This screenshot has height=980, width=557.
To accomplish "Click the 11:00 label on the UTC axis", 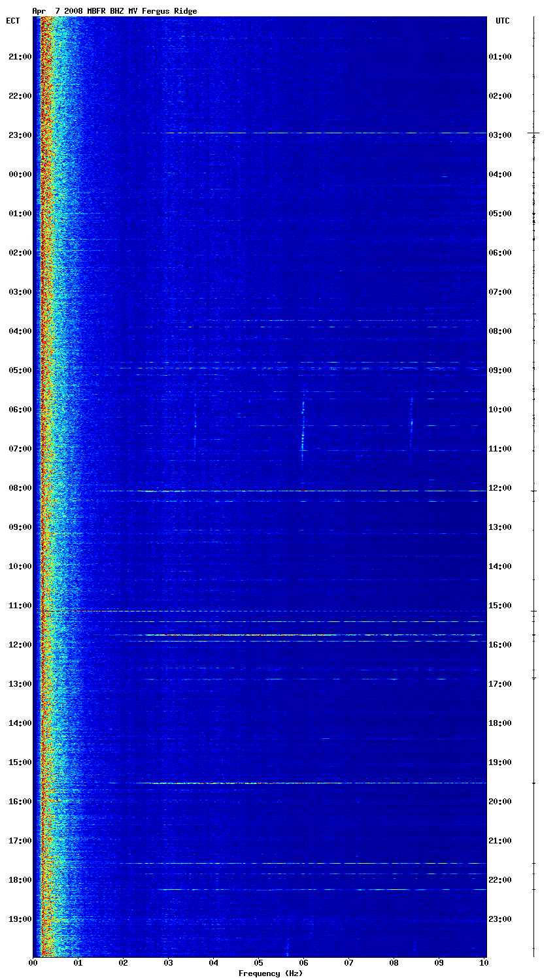I will [500, 449].
